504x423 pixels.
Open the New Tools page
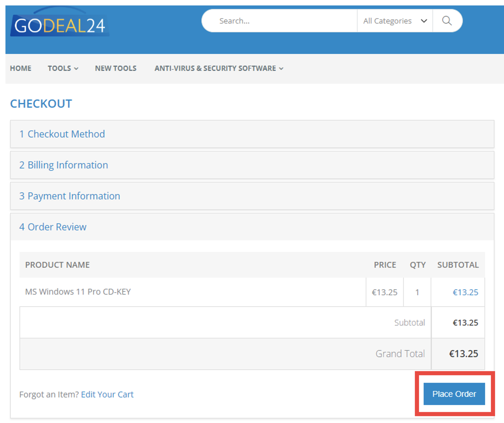(x=116, y=68)
